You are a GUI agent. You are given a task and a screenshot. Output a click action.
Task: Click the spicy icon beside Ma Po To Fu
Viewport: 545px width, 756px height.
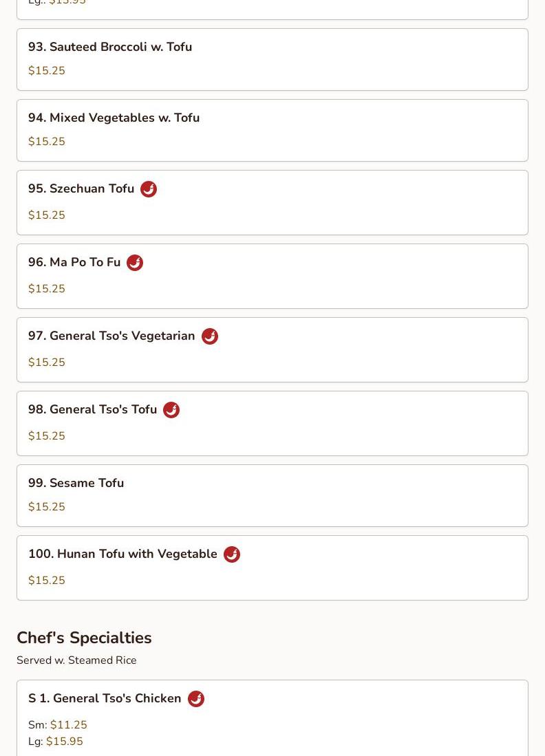[135, 263]
